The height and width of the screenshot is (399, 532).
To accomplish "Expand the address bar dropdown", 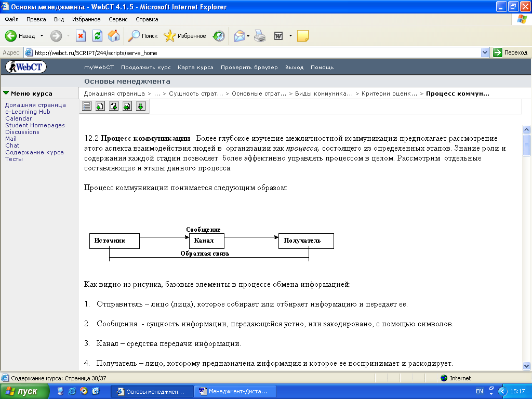I will (x=485, y=52).
